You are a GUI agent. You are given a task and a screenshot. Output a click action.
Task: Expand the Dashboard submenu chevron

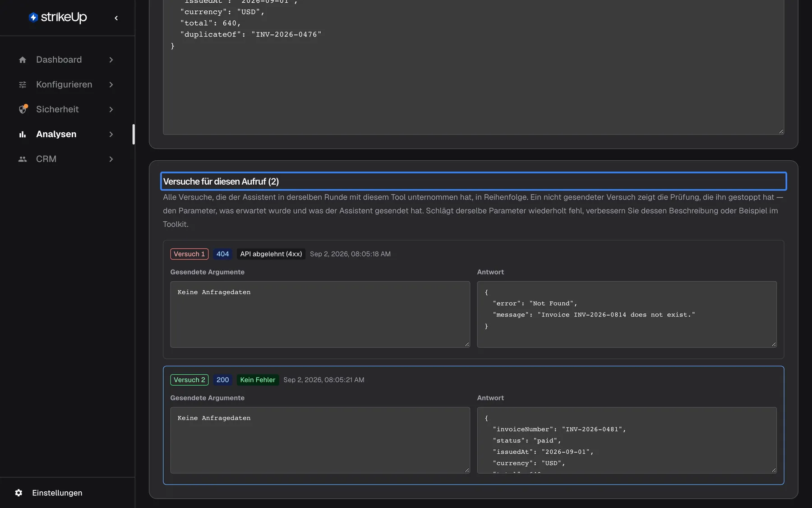111,60
